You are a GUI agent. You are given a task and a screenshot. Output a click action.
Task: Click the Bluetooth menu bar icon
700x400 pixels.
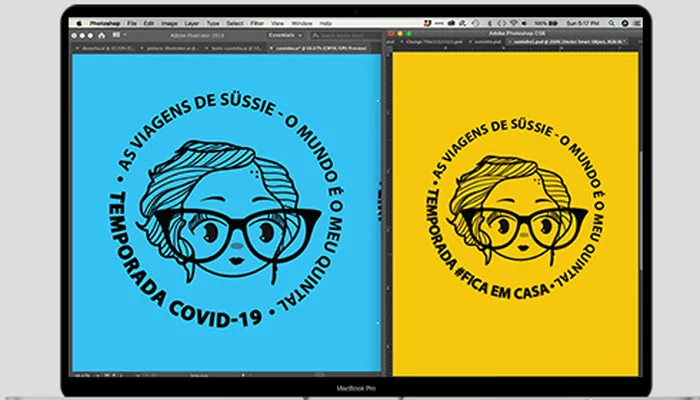490,23
